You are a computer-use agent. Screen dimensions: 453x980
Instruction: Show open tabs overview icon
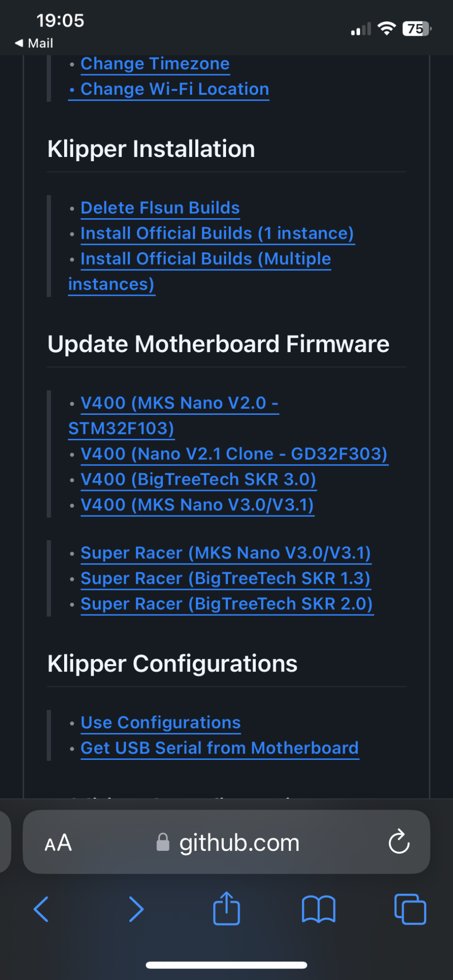tap(410, 909)
